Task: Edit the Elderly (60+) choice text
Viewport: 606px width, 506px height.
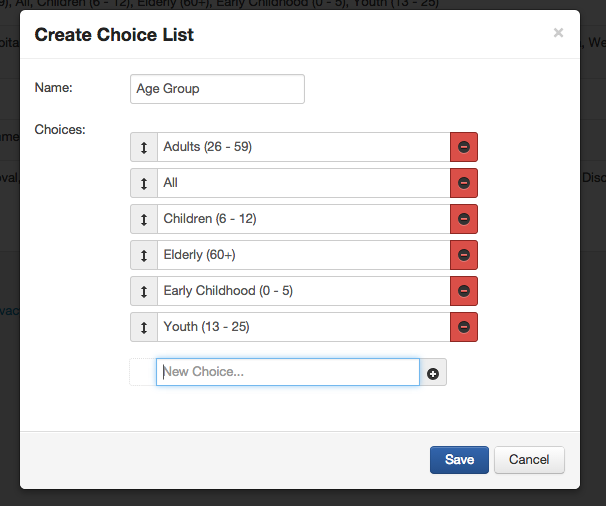Action: [303, 255]
